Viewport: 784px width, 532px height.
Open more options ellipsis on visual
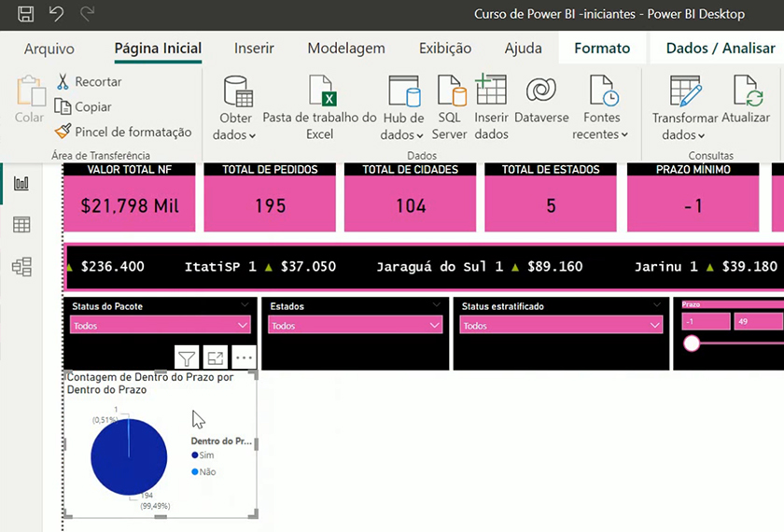pos(244,357)
